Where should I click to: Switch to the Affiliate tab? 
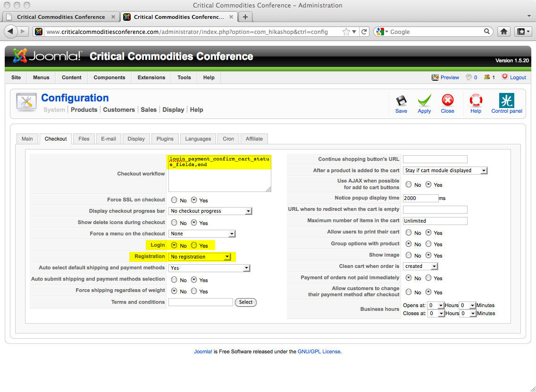click(254, 139)
